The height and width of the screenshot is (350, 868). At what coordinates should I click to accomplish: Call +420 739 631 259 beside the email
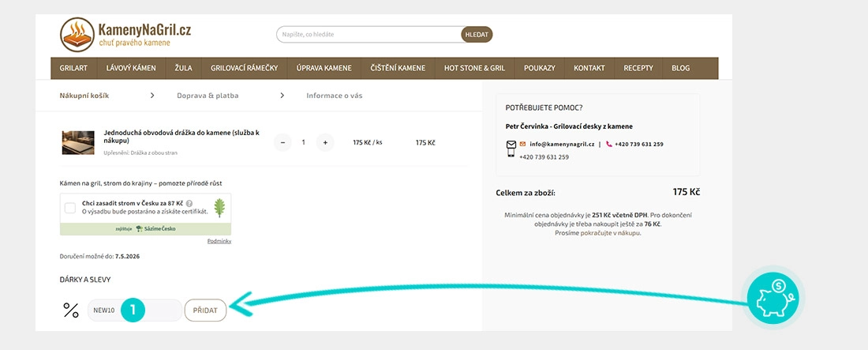pos(639,144)
